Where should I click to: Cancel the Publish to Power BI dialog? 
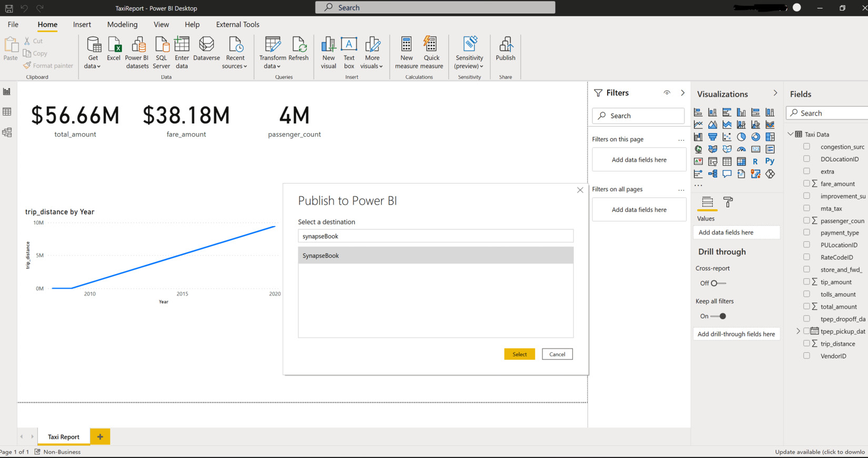coord(557,354)
